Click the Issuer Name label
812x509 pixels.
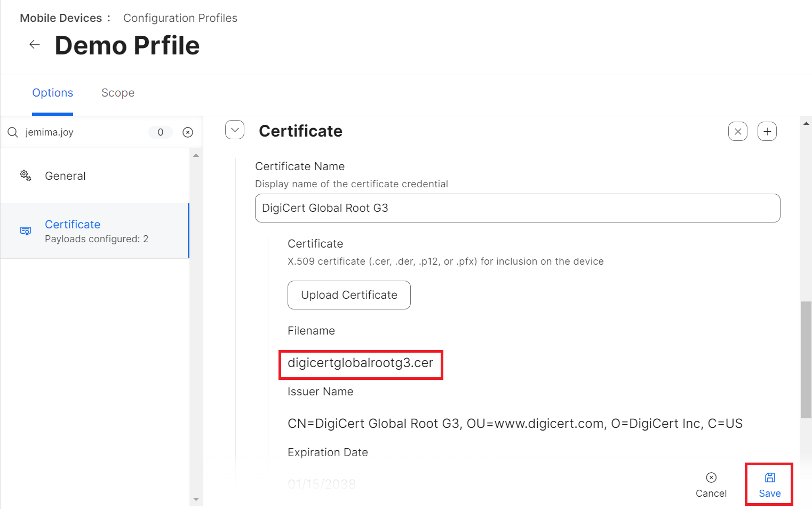pyautogui.click(x=320, y=392)
